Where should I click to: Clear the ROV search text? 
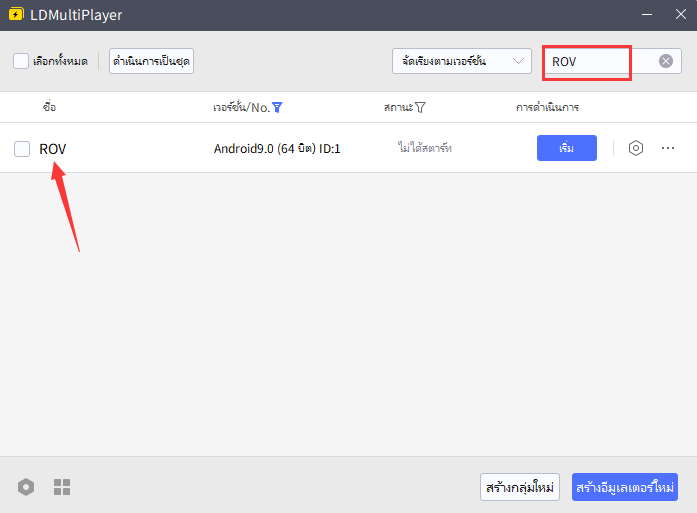coord(665,61)
